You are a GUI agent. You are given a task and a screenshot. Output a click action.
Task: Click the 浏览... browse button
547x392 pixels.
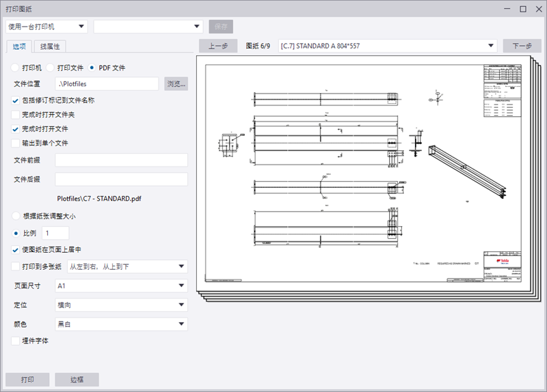pos(176,83)
